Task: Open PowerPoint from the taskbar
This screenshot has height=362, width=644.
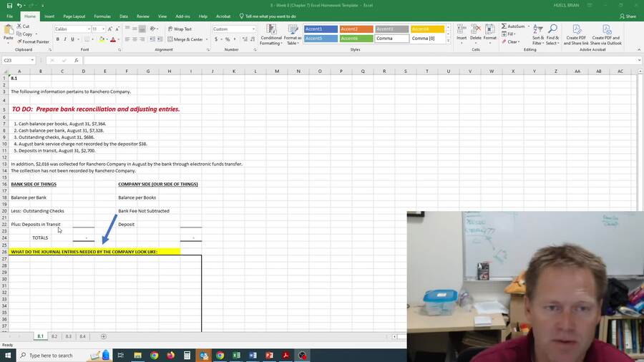Action: [269, 355]
